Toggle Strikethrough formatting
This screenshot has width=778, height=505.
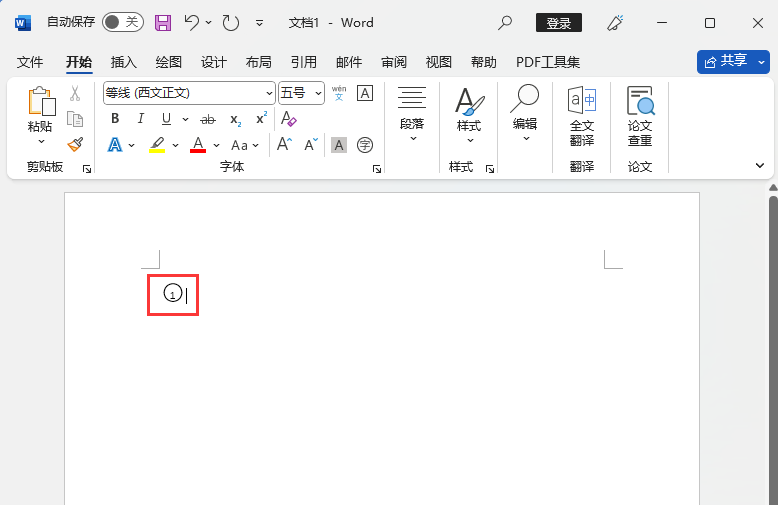tap(208, 119)
